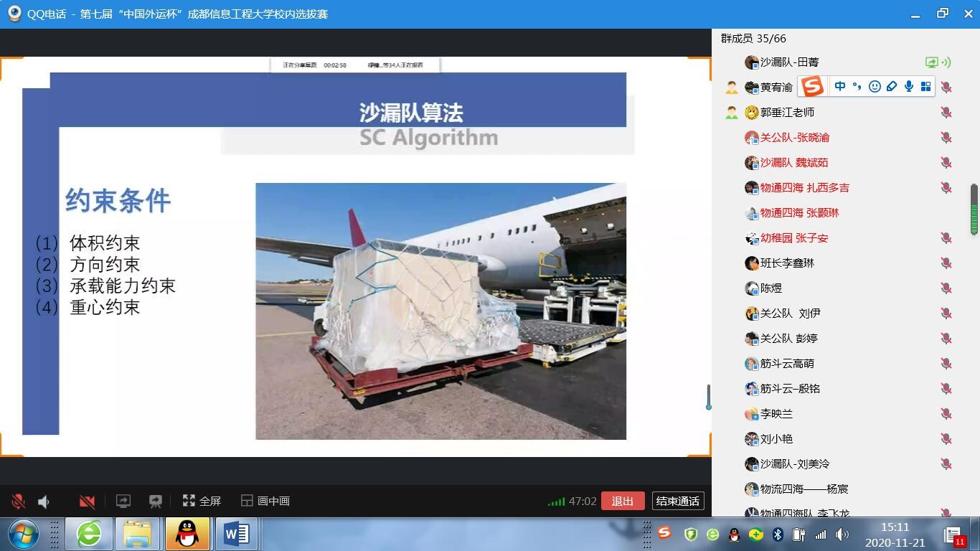This screenshot has width=980, height=551.
Task: Switch Sogou input Chinese/English mode
Action: point(840,87)
